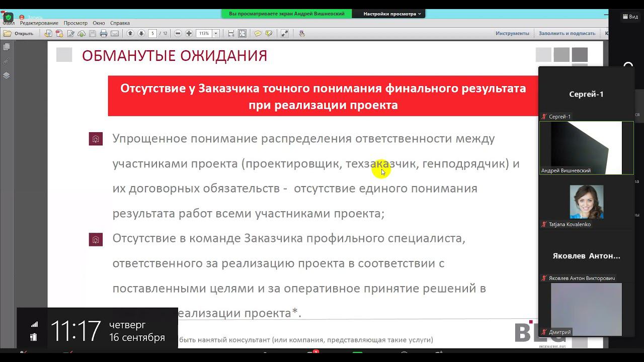Click the clock showing 11:17

coord(75,331)
